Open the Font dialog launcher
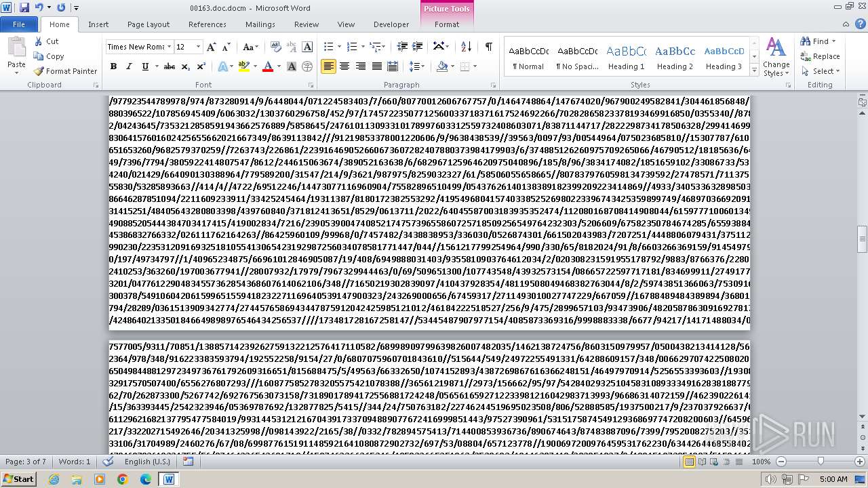868x488 pixels. coord(311,85)
